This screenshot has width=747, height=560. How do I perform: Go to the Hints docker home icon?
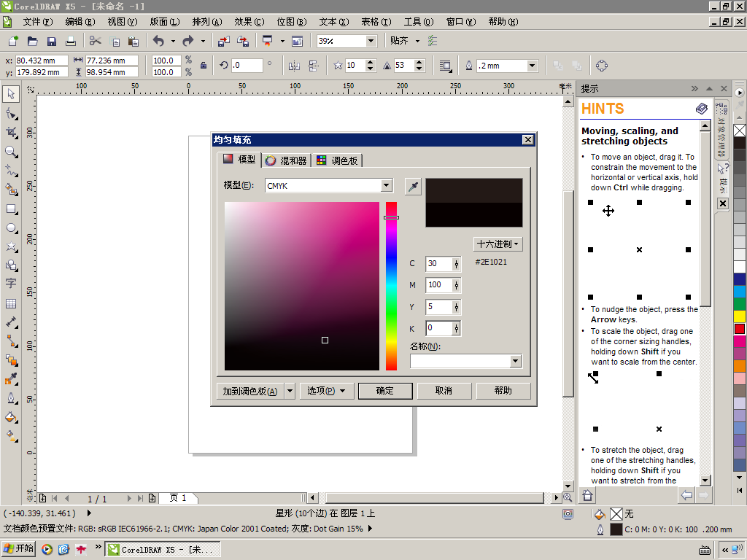[587, 495]
